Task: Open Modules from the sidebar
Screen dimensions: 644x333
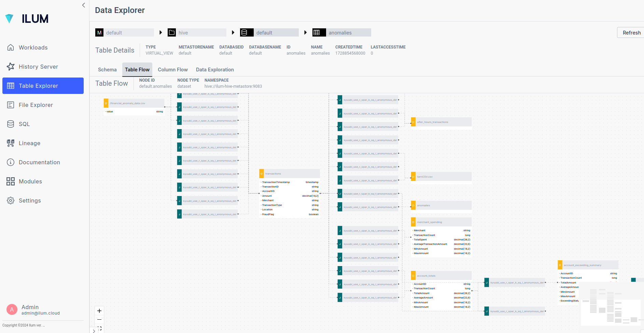Action: 30,181
